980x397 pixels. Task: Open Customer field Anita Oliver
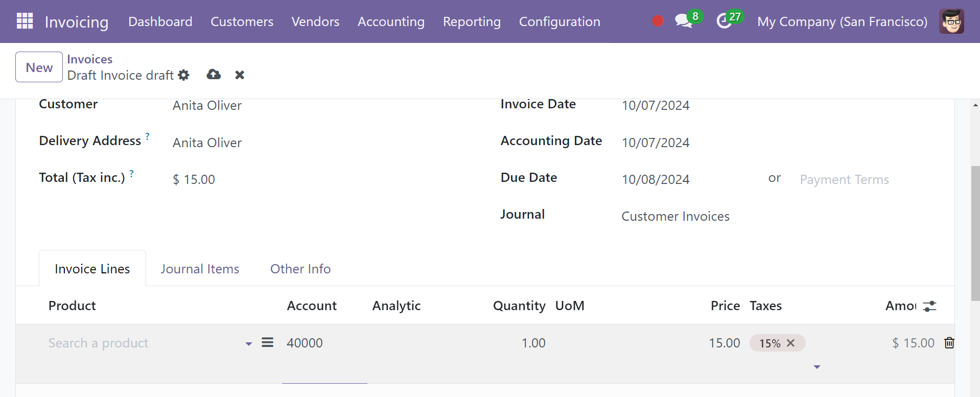[x=207, y=105]
